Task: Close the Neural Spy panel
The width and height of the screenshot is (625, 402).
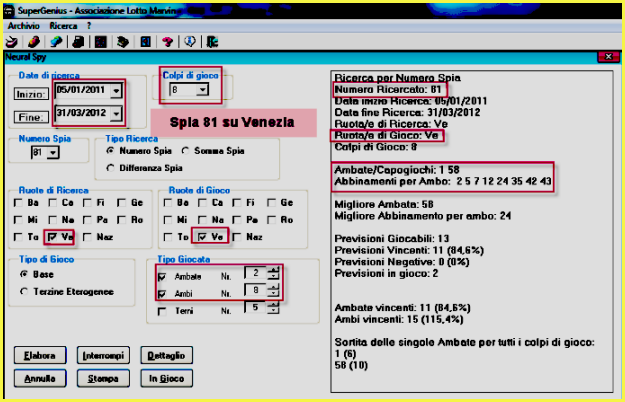Action: pyautogui.click(x=608, y=57)
